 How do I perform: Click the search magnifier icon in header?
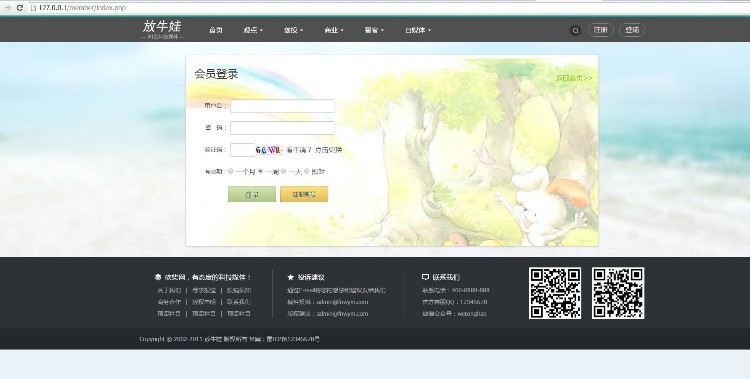pos(575,30)
